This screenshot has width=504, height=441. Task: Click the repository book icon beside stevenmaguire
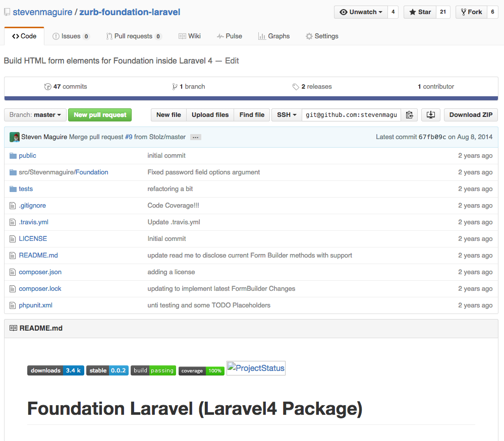point(7,12)
